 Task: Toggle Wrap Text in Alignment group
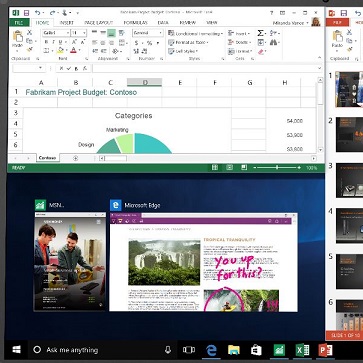pos(121,33)
